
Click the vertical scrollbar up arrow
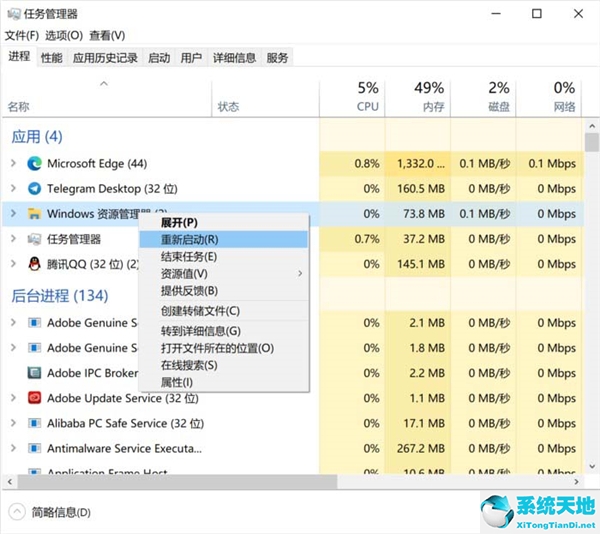592,125
